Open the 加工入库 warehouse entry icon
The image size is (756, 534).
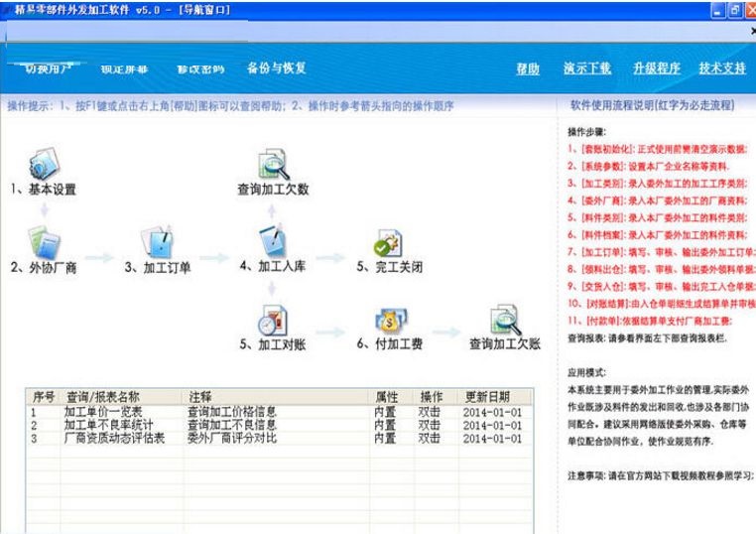click(x=273, y=240)
